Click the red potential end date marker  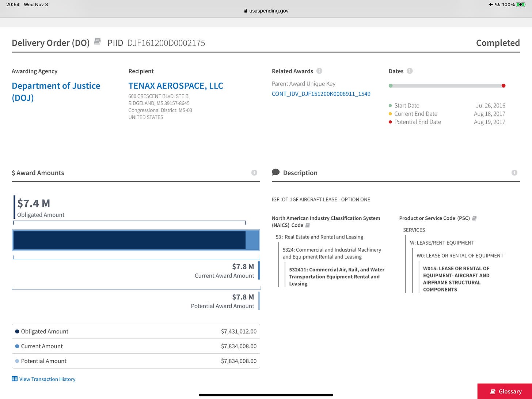tap(503, 86)
